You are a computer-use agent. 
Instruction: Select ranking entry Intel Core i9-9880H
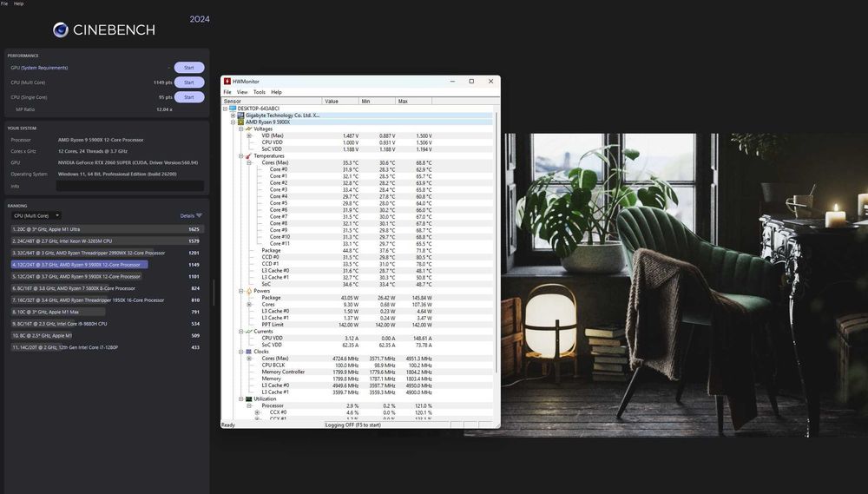pyautogui.click(x=107, y=324)
